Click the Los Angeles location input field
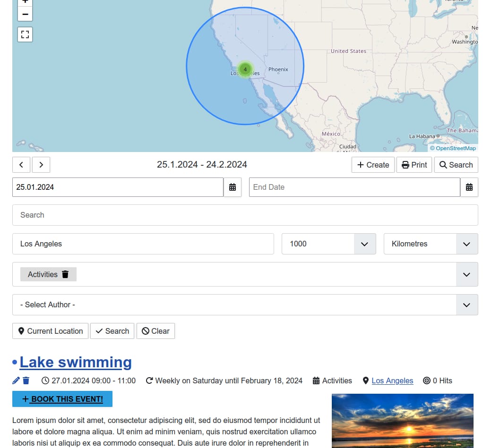 143,244
